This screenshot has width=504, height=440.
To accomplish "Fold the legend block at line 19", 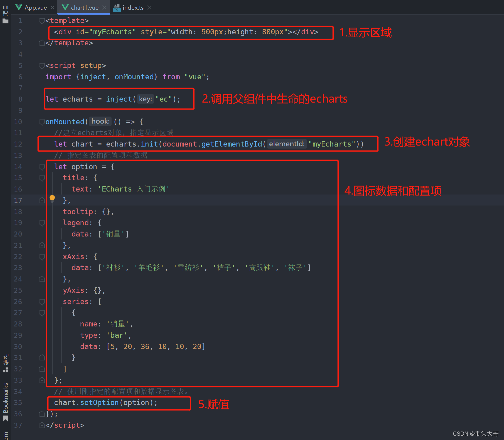I will click(42, 223).
